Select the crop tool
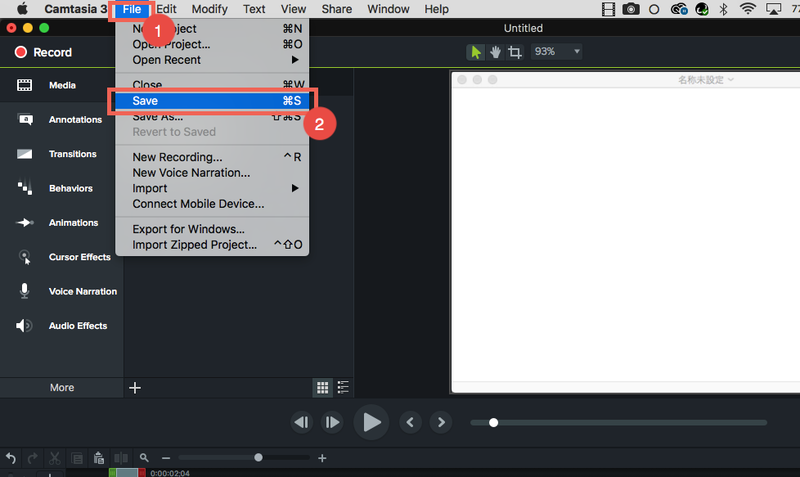The width and height of the screenshot is (800, 477). point(515,52)
